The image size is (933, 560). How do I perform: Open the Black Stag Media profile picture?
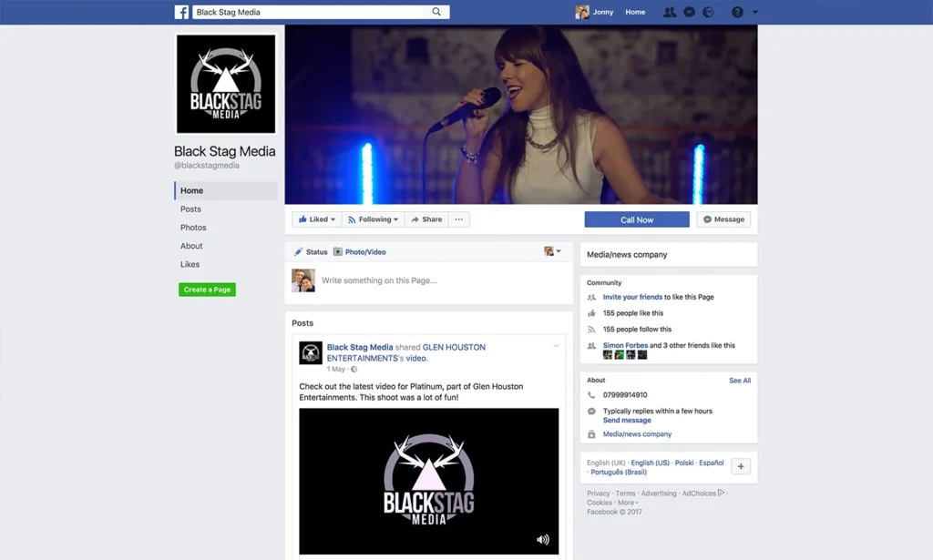226,84
